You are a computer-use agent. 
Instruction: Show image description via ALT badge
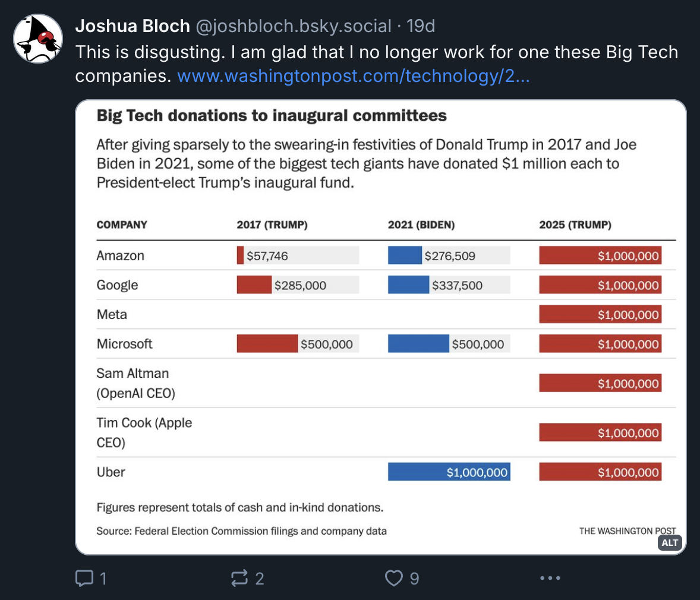point(670,543)
